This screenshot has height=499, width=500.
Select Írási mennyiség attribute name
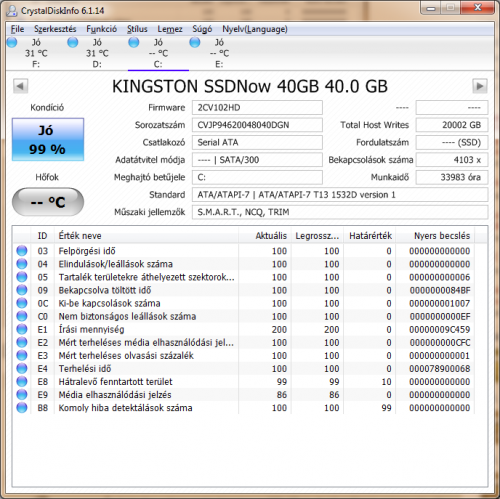[91, 329]
